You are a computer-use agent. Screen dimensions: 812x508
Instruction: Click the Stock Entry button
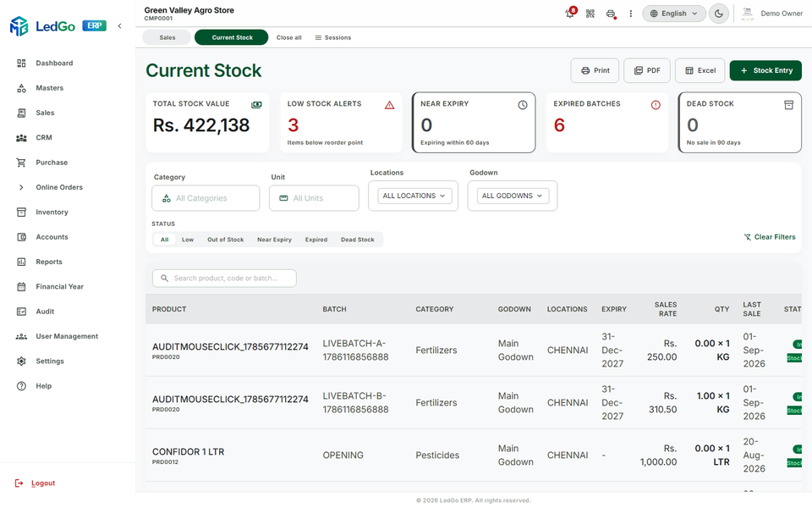765,70
